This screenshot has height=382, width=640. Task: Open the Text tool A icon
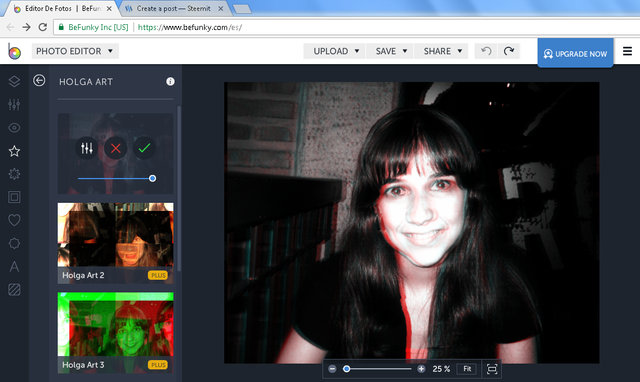point(14,267)
